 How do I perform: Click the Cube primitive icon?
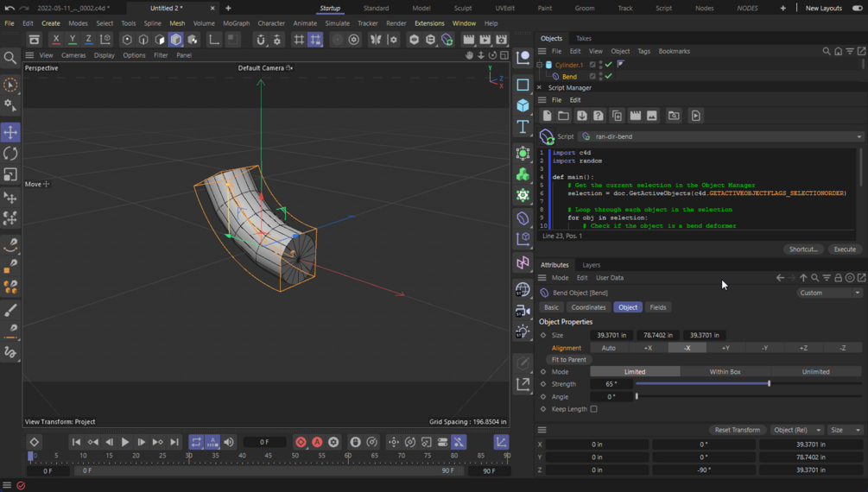(x=523, y=105)
